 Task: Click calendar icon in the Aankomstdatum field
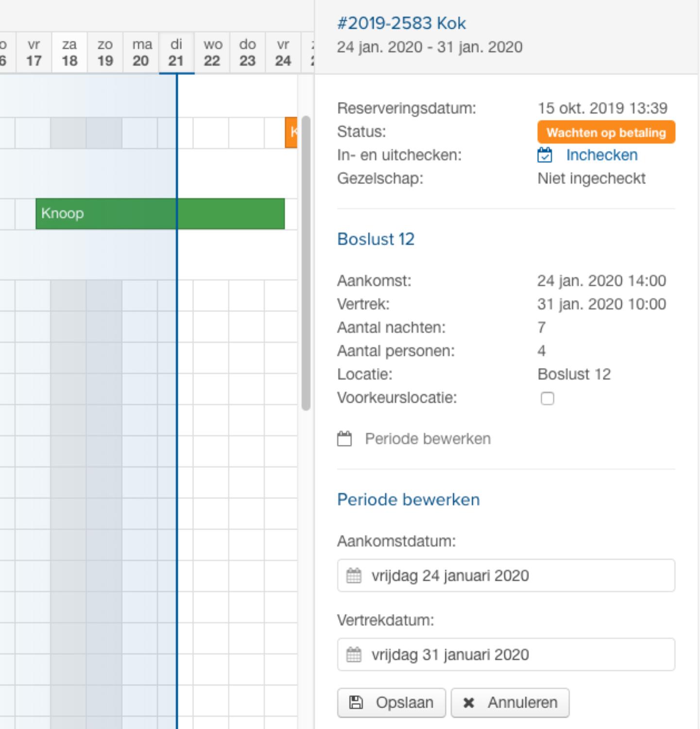(354, 576)
